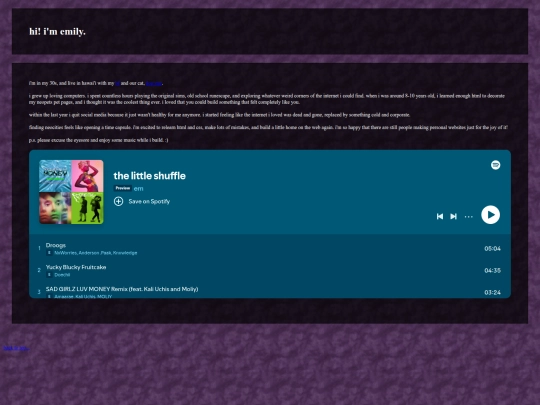The height and width of the screenshot is (405, 540).
Task: Open NxWorries, Anderson .Paak, Knxwledge artist line
Action: (96, 253)
